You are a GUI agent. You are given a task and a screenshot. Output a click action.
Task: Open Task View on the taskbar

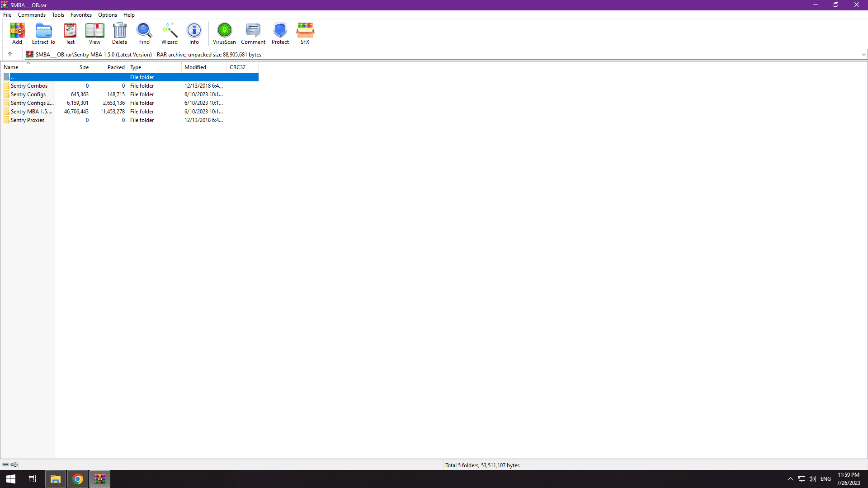point(33,479)
